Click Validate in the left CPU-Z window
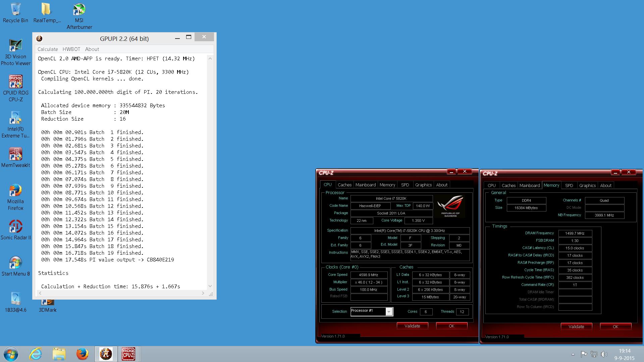Image resolution: width=644 pixels, height=362 pixels. pos(412,326)
